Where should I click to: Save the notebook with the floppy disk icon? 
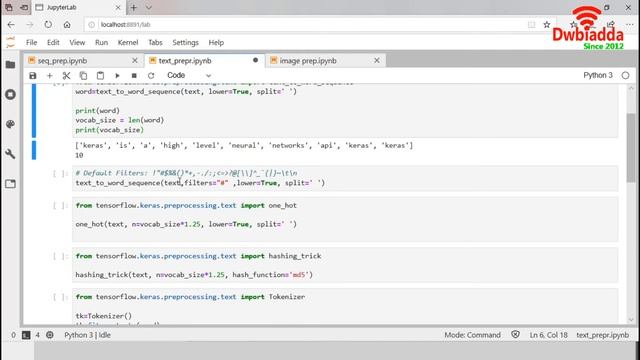pyautogui.click(x=33, y=76)
